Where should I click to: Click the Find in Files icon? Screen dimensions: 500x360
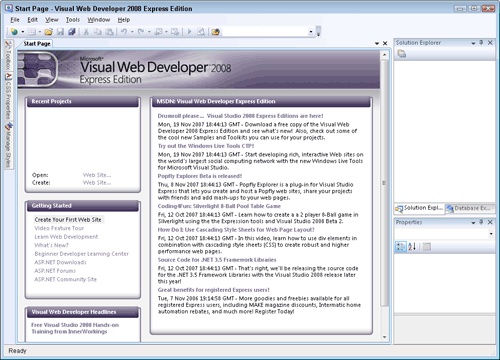[201, 32]
